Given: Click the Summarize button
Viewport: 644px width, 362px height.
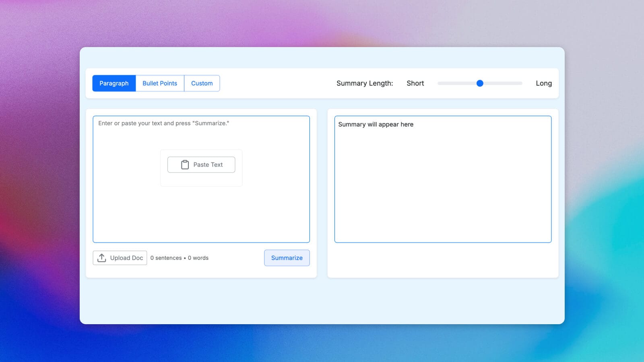Looking at the screenshot, I should [287, 258].
